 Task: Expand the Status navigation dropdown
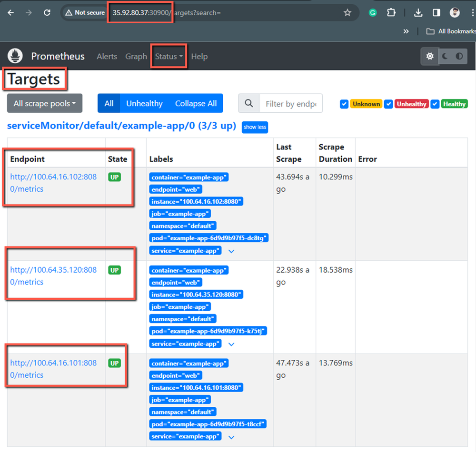click(169, 56)
